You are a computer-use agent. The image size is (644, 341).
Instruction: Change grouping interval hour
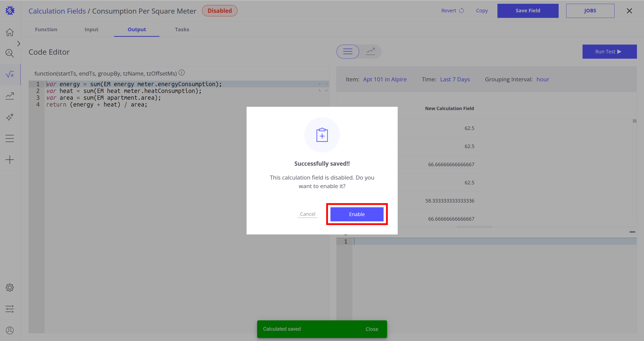point(543,79)
